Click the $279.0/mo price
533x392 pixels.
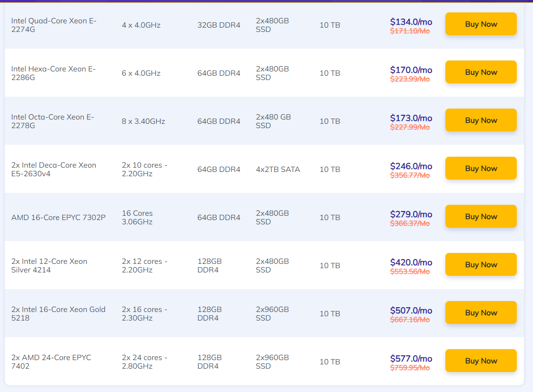[x=411, y=214]
